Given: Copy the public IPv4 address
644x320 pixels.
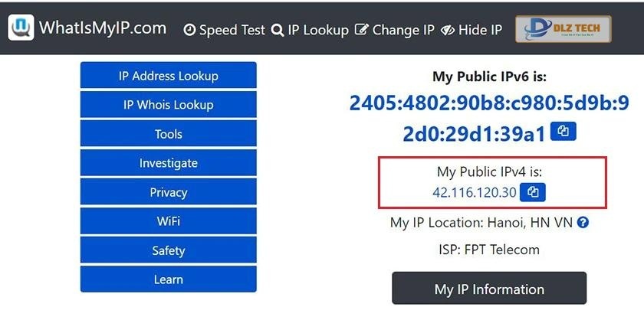Looking at the screenshot, I should (533, 191).
